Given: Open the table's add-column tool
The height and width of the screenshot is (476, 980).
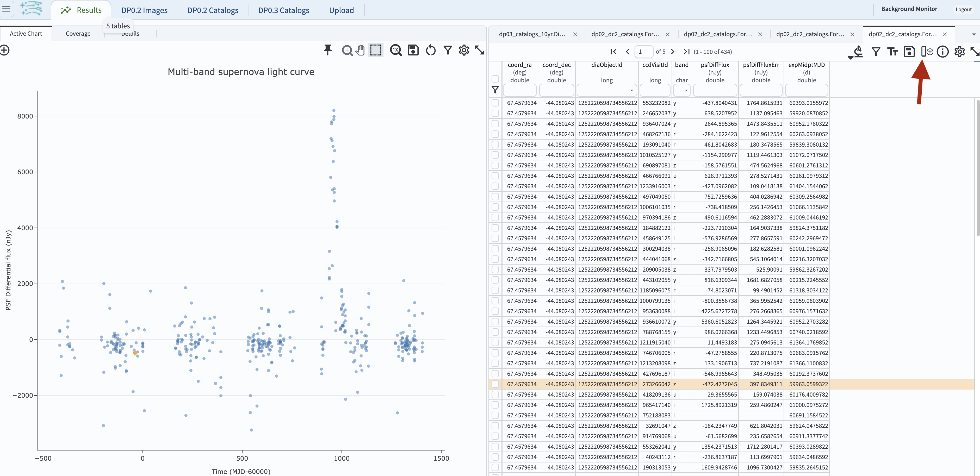Looking at the screenshot, I should point(927,51).
